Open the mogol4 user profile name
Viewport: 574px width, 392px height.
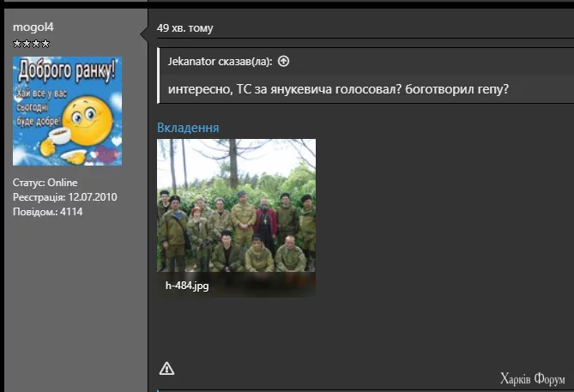click(x=33, y=27)
